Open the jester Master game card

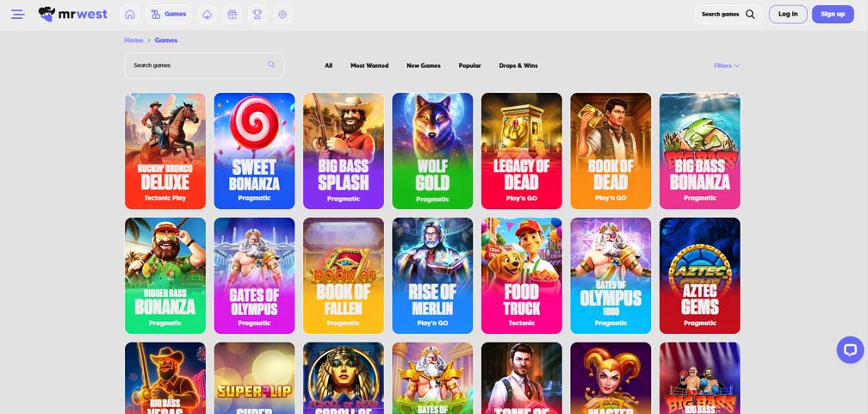pos(611,378)
